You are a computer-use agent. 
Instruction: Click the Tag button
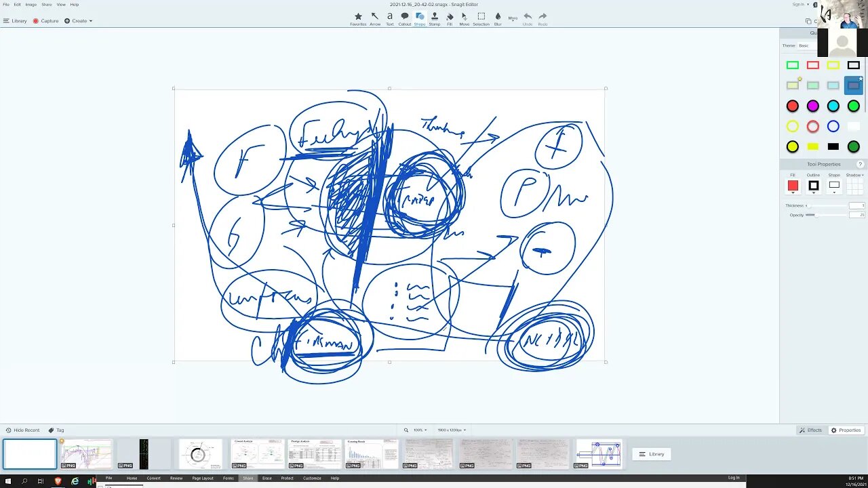[56, 430]
